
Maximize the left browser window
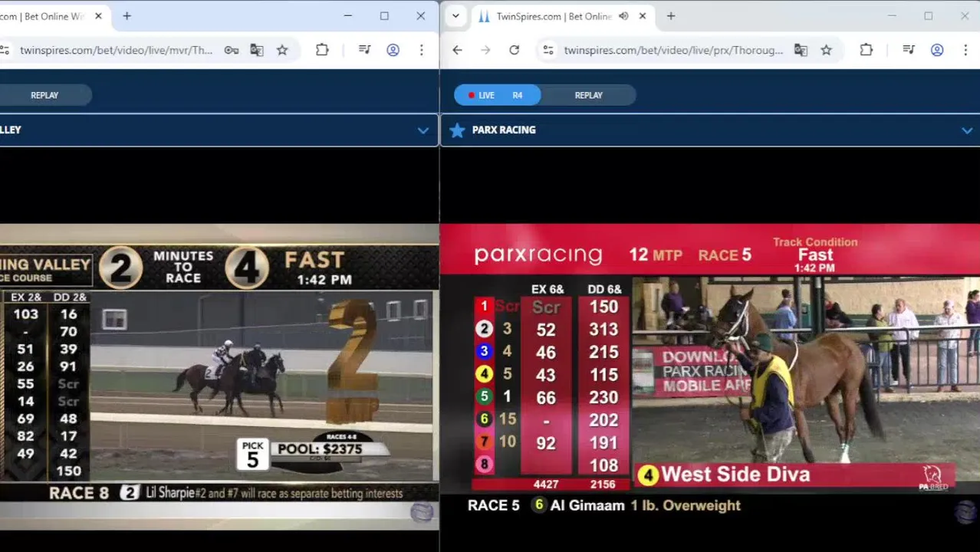pyautogui.click(x=384, y=16)
